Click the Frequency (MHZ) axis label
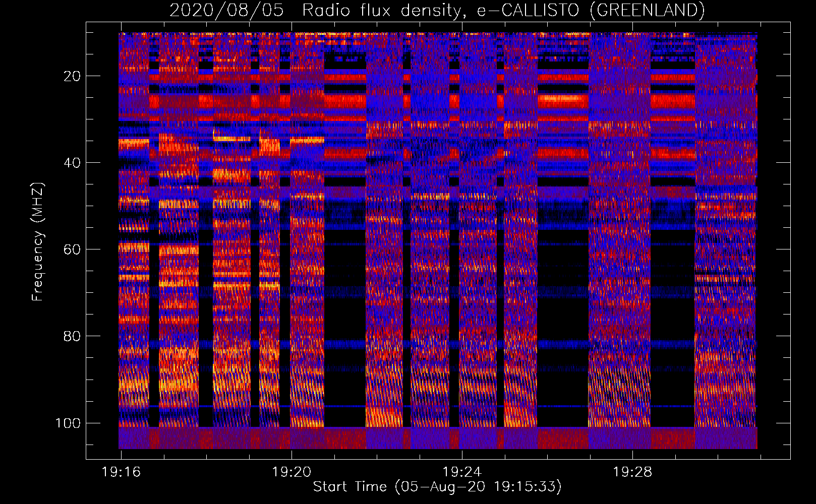This screenshot has height=504, width=816. 38,241
